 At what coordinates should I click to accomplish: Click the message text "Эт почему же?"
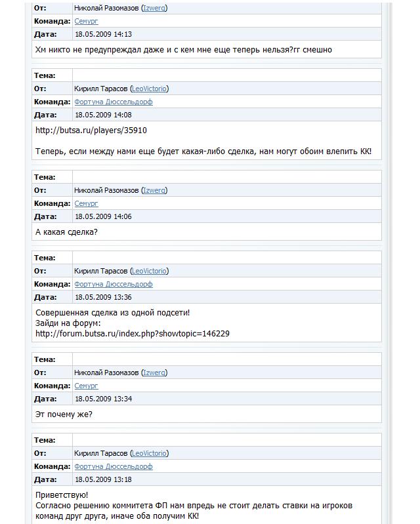click(x=64, y=414)
